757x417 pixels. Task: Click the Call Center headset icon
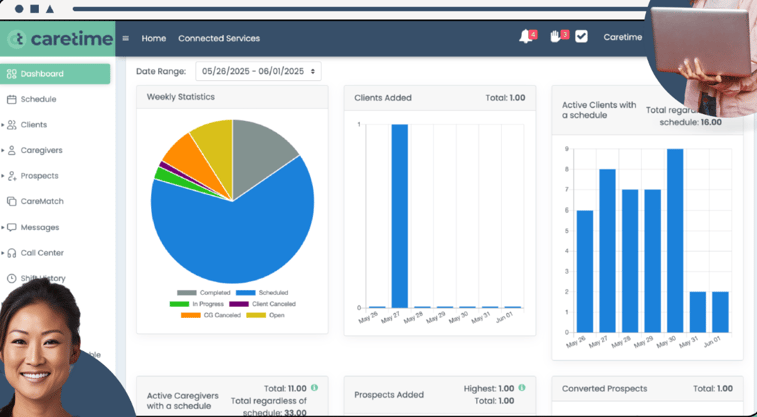(x=12, y=253)
